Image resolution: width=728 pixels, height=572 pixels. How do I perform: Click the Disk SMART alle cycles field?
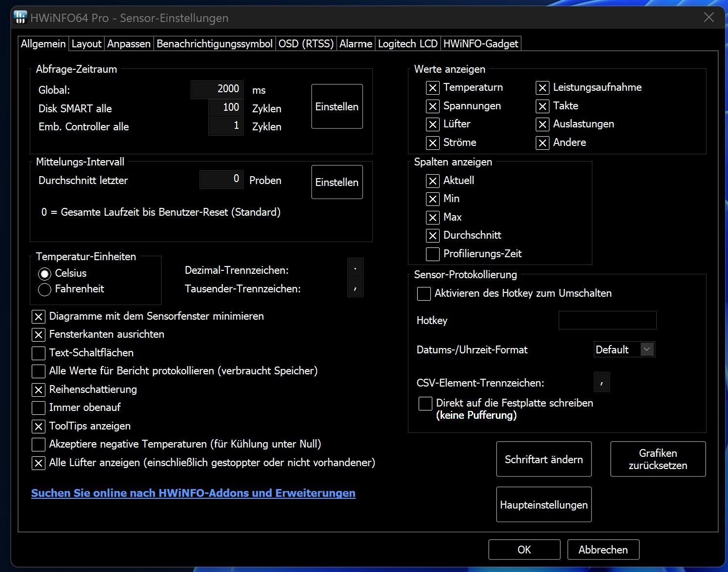225,108
